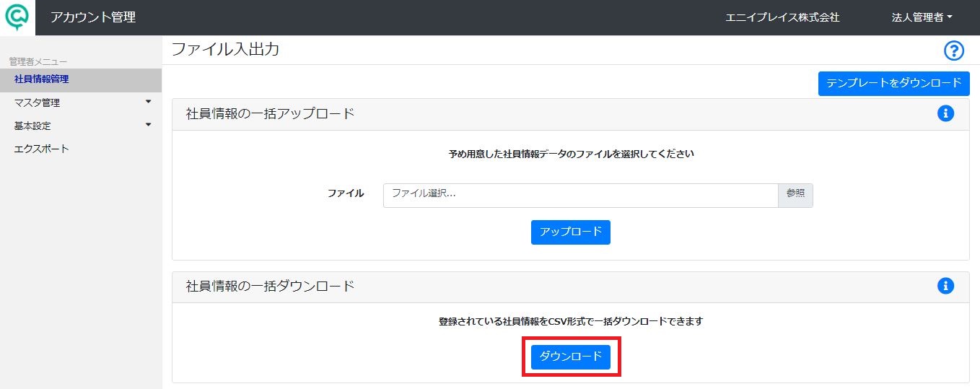Viewport: 980px width, 389px height.
Task: Click the アップロード button
Action: [x=571, y=232]
